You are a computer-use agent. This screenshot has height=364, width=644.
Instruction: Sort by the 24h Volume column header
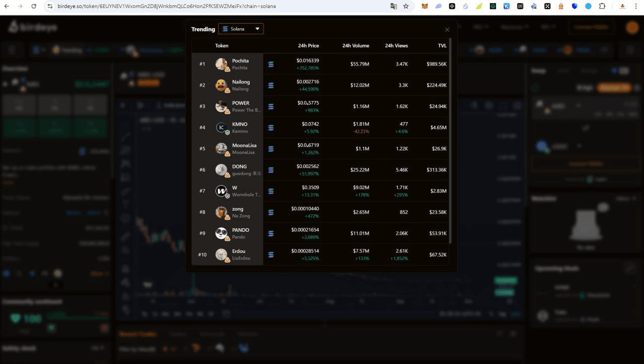356,46
